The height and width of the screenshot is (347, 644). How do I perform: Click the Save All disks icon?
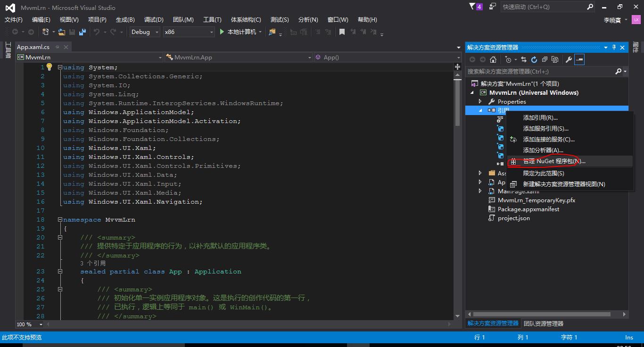tap(83, 32)
